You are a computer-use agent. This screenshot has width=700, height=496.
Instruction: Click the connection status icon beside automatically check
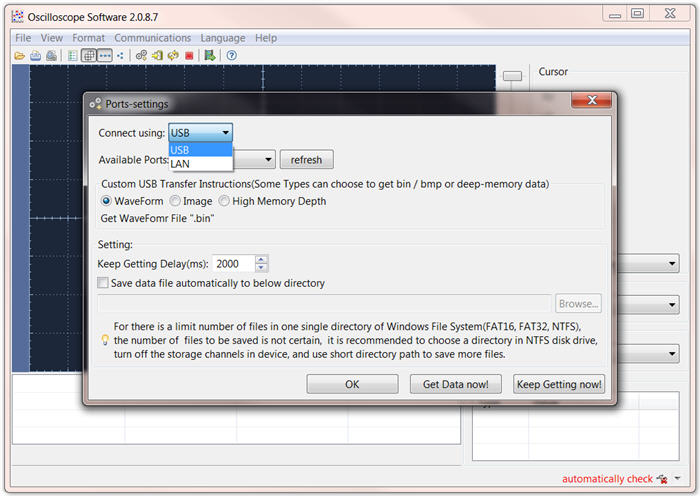[x=662, y=479]
